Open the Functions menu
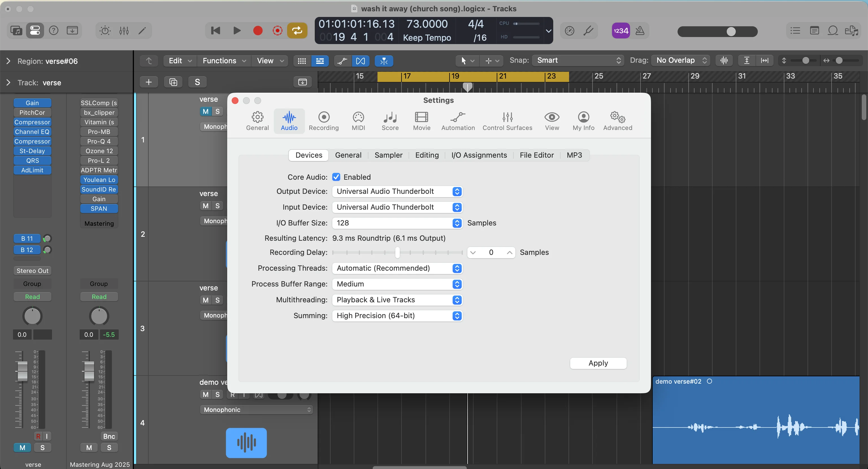Image resolution: width=868 pixels, height=469 pixels. click(x=223, y=61)
